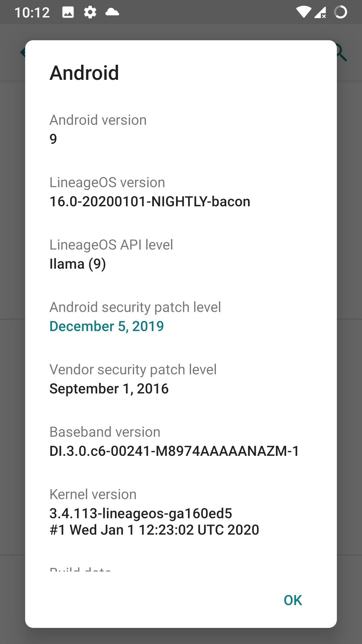Tap the OK button
This screenshot has width=362, height=644.
click(x=293, y=600)
